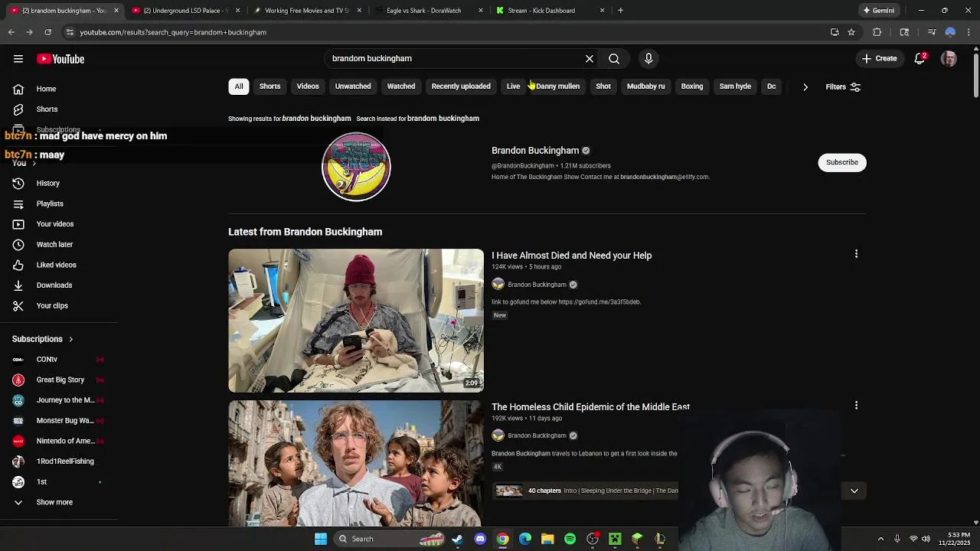
Task: Subscribe to Brandon Buckingham
Action: [x=842, y=162]
